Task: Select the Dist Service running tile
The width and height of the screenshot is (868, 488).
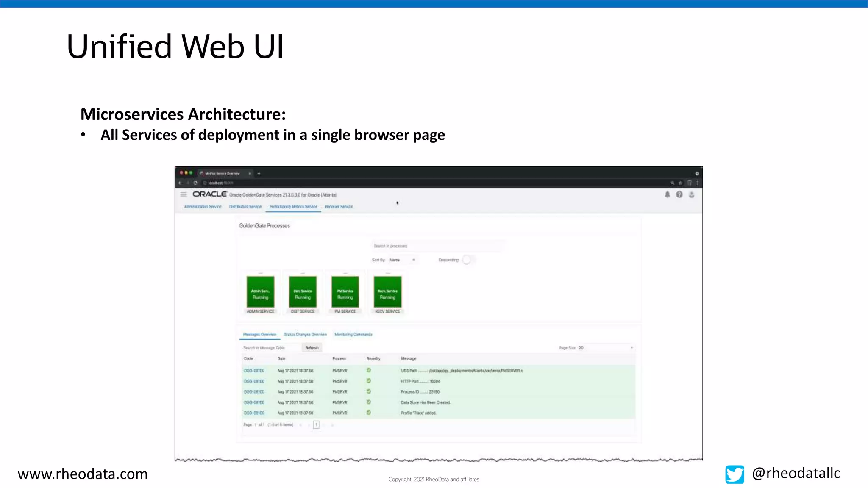Action: click(x=303, y=292)
